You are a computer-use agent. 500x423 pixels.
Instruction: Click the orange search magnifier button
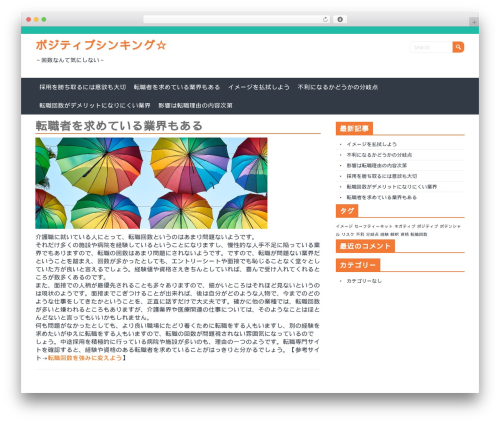[458, 47]
